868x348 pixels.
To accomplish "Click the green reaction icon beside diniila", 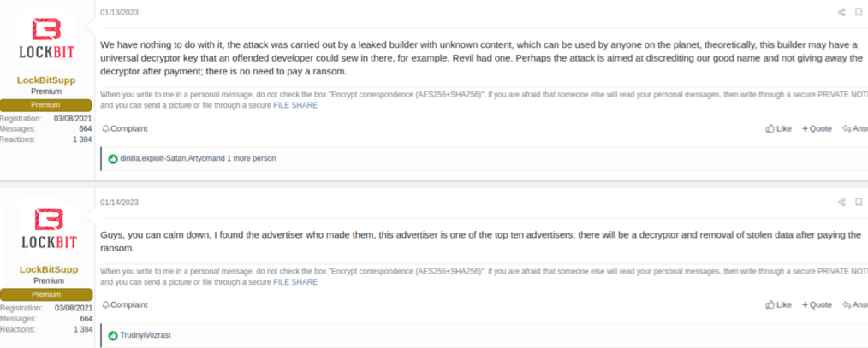I will point(113,159).
